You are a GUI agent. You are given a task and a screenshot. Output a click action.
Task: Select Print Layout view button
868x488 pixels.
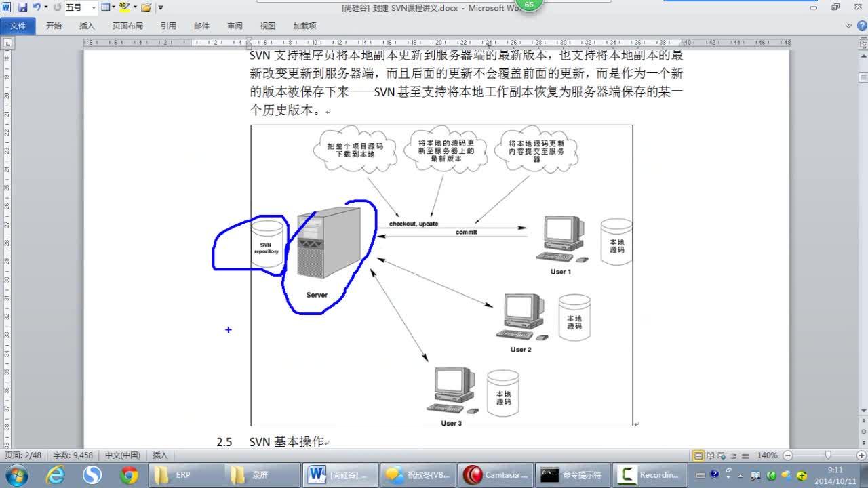click(x=698, y=455)
